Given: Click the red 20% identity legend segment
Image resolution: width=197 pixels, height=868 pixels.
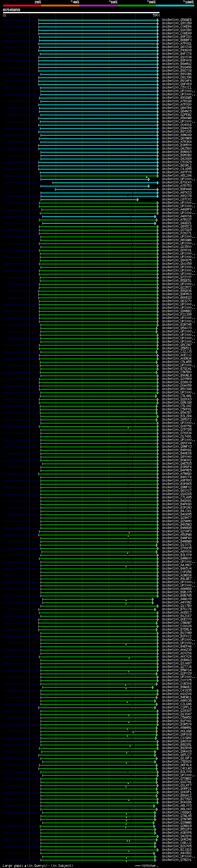Looking at the screenshot, I should coord(22,6).
